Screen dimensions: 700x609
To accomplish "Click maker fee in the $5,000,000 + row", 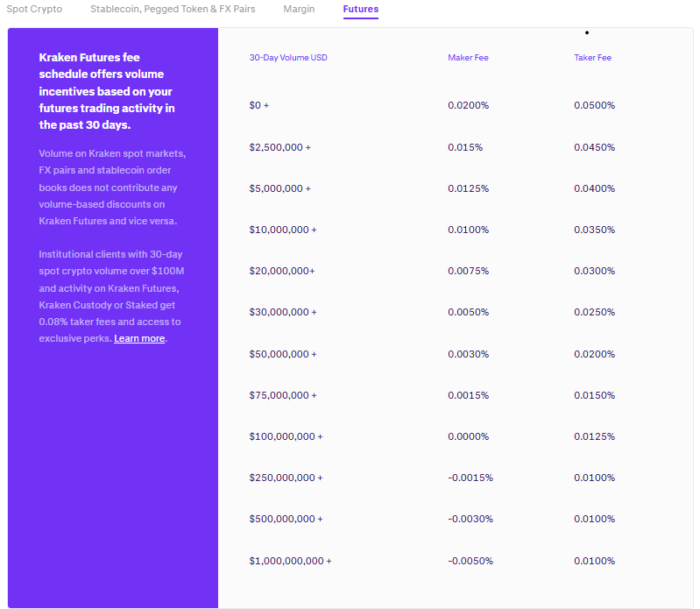I will (469, 188).
